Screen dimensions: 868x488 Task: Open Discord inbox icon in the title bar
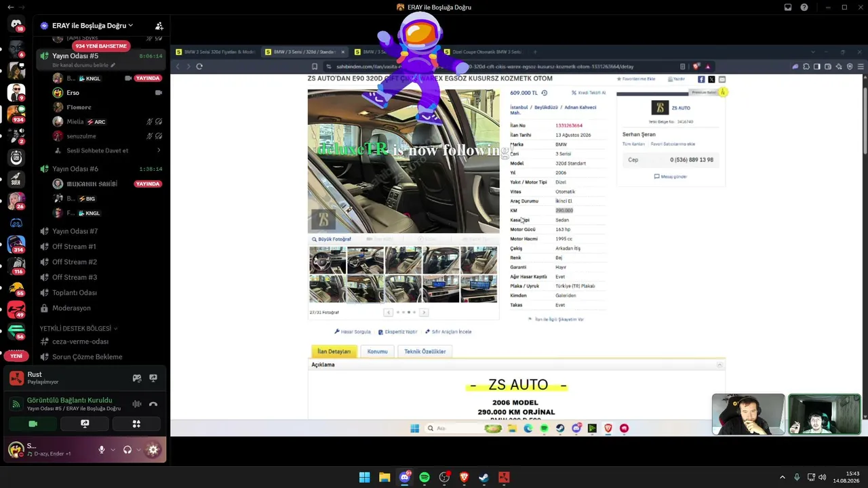(788, 7)
